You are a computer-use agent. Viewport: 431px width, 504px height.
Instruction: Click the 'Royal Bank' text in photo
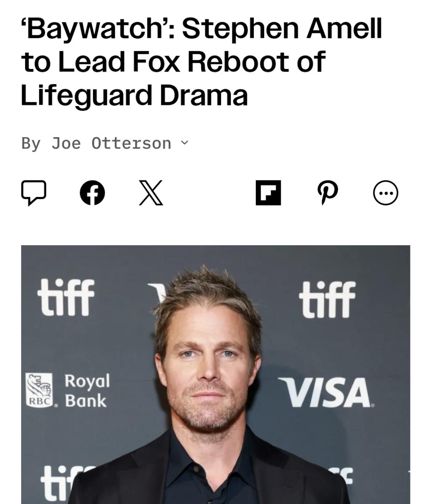click(x=87, y=390)
